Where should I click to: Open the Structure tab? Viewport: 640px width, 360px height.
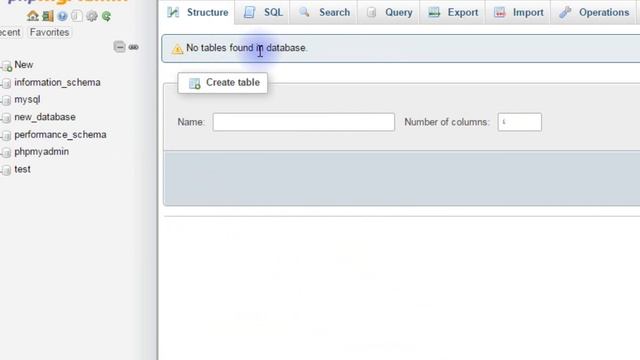198,12
